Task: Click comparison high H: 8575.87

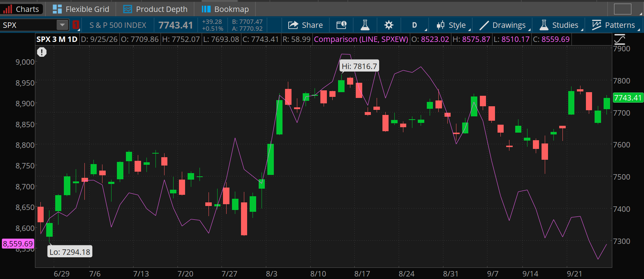Action: coord(472,39)
